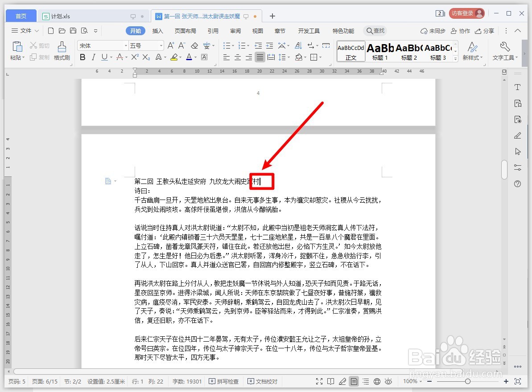
Task: Click the open folder icon
Action: (62, 31)
